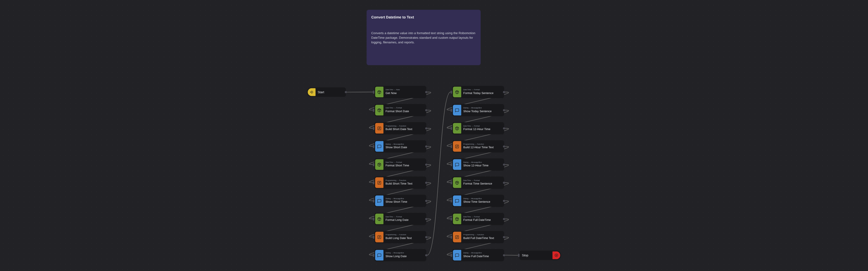Viewport: 868px width, 271px height.
Task: Click the green Format Long Date icon
Action: point(379,219)
